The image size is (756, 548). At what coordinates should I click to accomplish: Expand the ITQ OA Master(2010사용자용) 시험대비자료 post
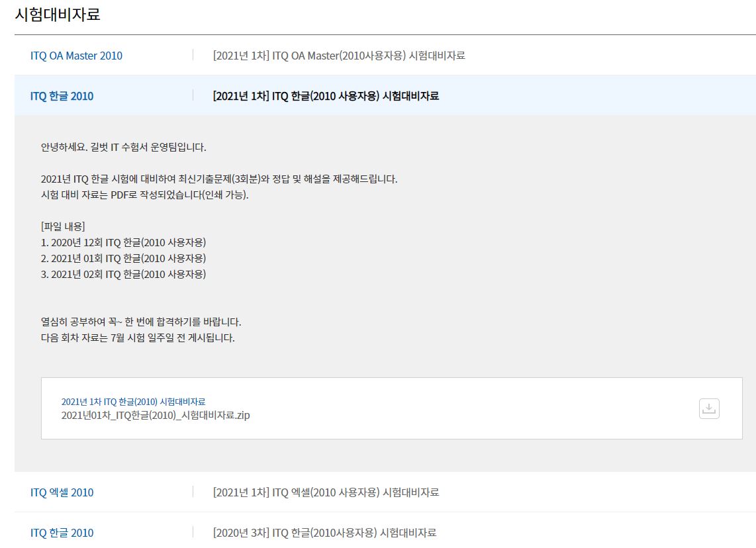coord(339,56)
